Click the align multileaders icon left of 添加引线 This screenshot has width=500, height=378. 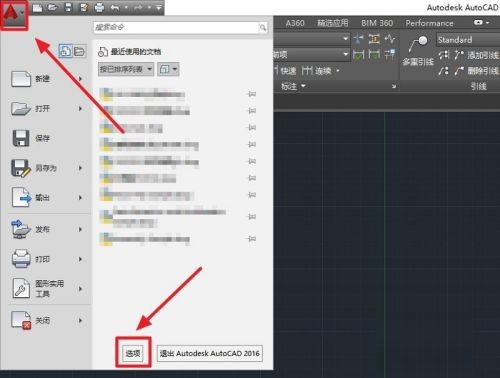point(444,55)
